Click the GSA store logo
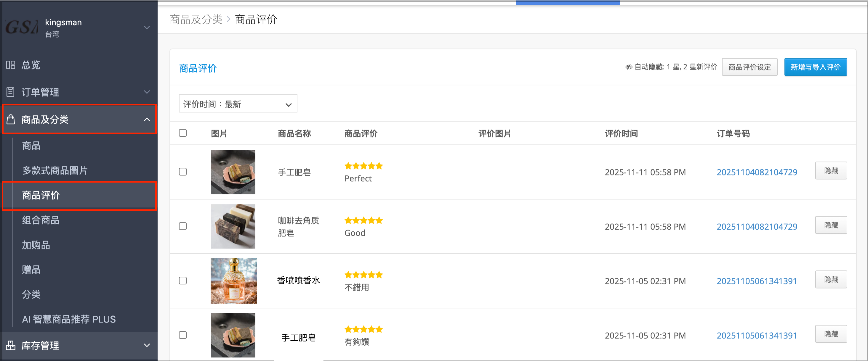 click(22, 27)
